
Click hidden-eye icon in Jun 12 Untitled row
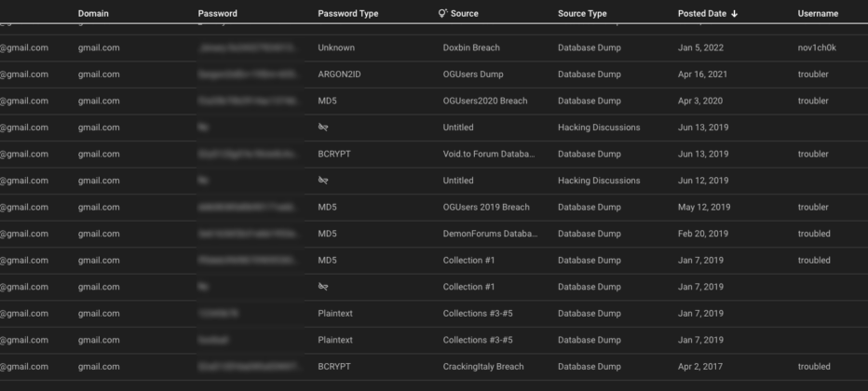click(x=323, y=181)
